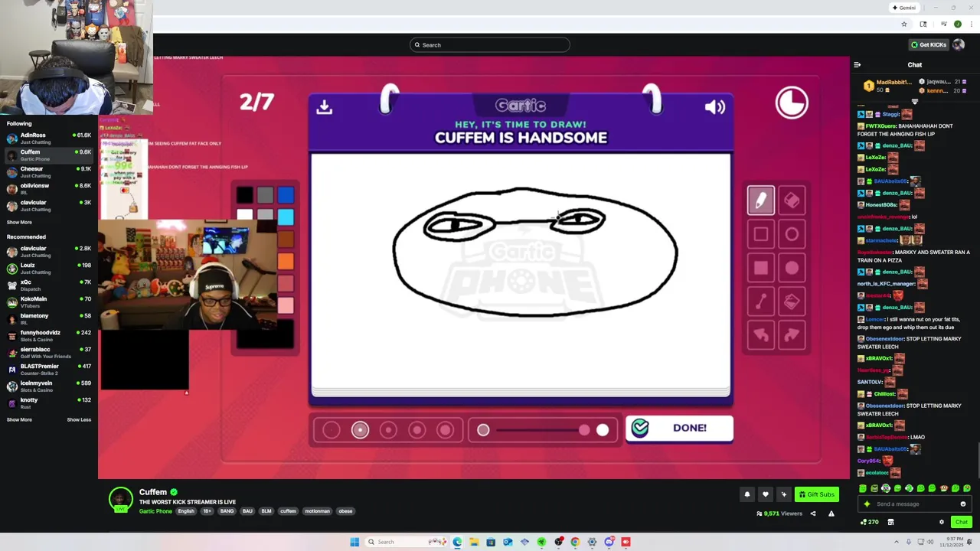Focus the Kick search field
The width and height of the screenshot is (980, 551).
click(490, 44)
